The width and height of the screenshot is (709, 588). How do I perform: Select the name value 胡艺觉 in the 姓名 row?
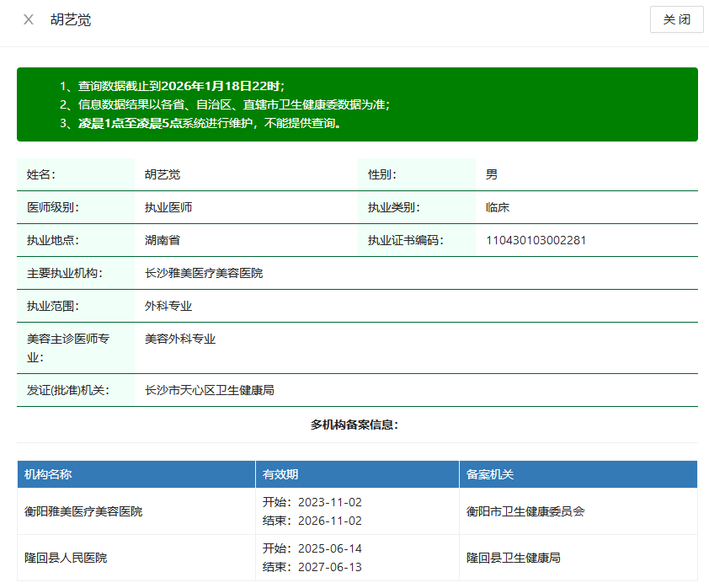(163, 174)
